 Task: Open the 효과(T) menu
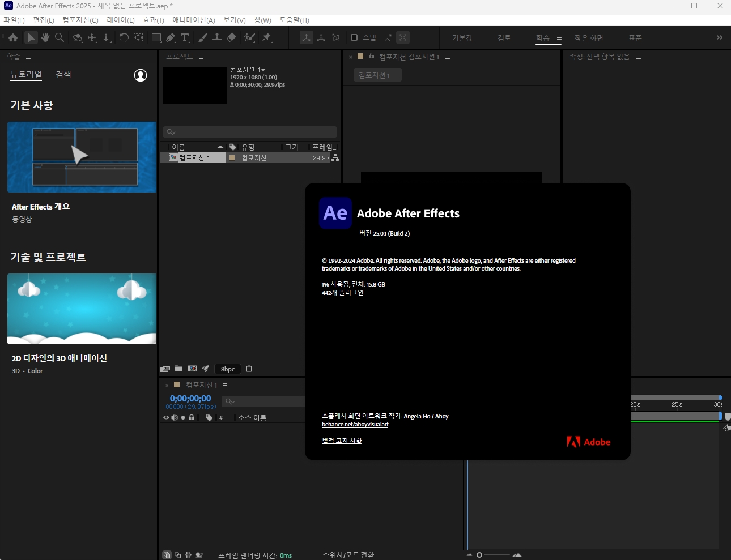point(153,20)
